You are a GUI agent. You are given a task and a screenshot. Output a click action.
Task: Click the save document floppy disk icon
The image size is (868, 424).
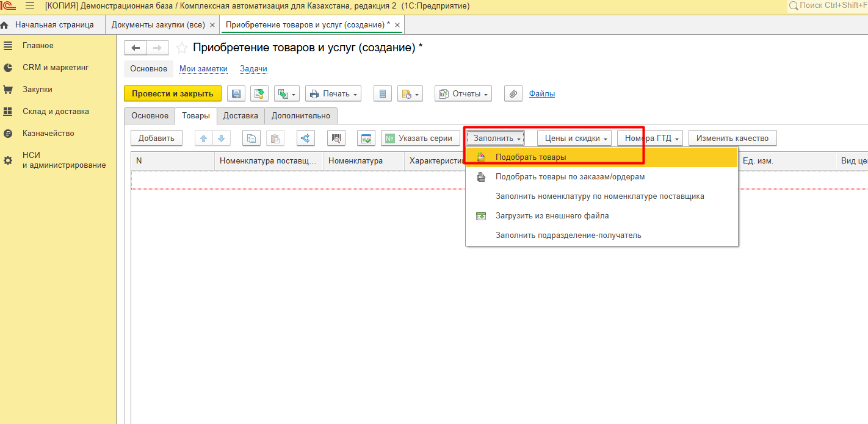pos(236,94)
